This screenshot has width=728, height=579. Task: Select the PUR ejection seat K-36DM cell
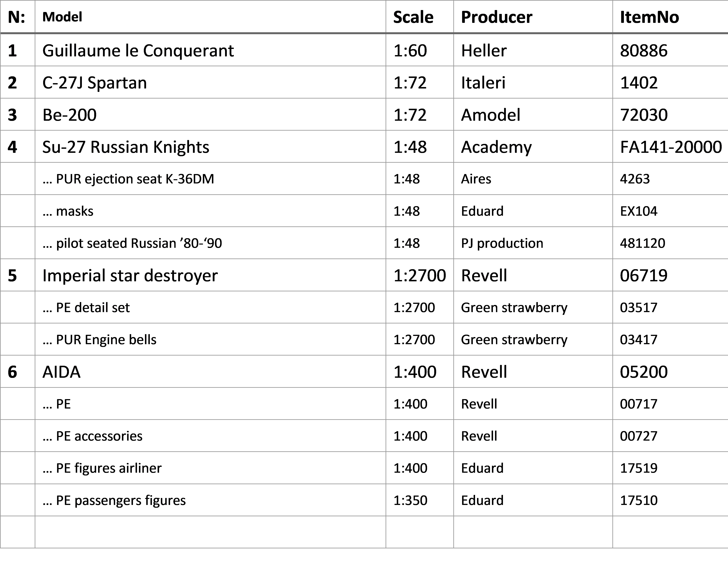(x=210, y=178)
